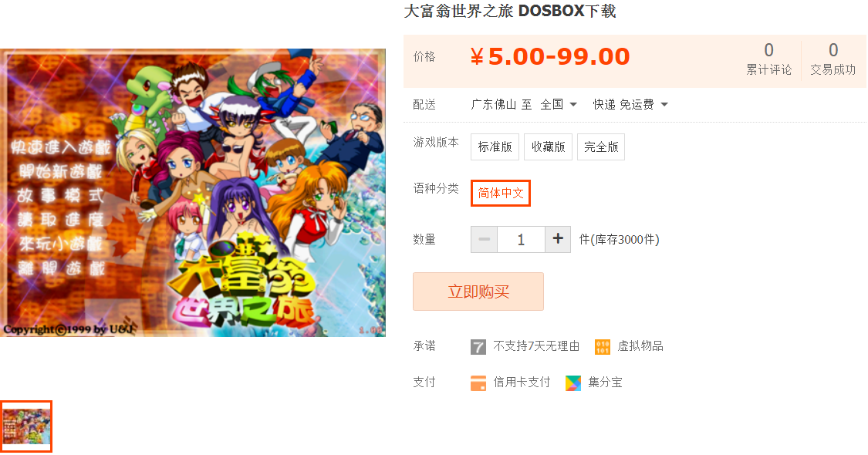Click the quantity input field
This screenshot has height=455, width=868.
pos(521,239)
